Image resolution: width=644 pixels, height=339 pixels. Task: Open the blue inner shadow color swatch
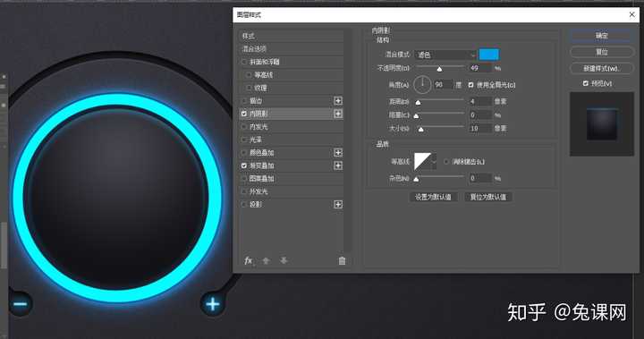pyautogui.click(x=488, y=55)
